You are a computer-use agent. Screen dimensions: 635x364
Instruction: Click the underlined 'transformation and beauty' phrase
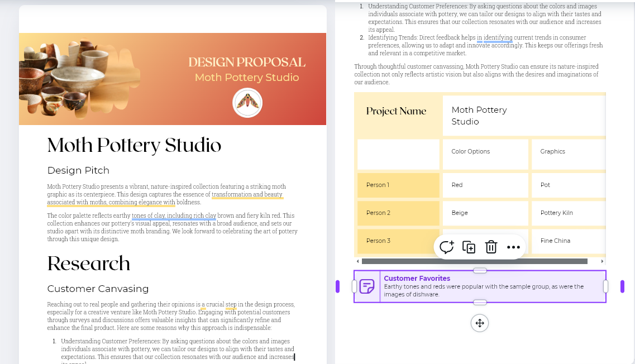pyautogui.click(x=247, y=194)
